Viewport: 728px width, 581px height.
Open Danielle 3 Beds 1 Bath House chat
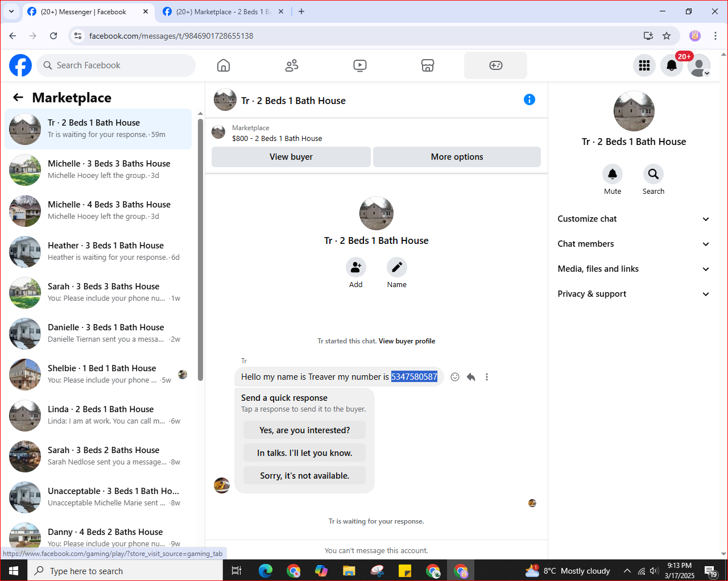[x=98, y=334]
